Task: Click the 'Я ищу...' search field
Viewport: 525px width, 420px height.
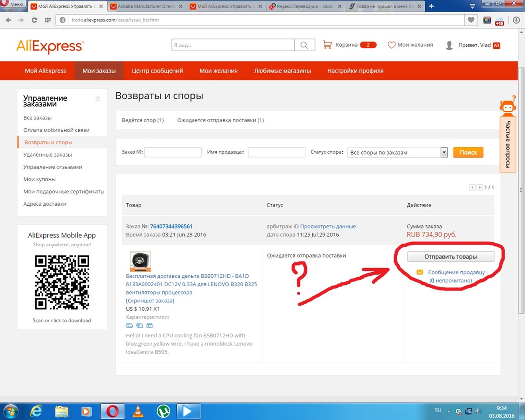Action: coord(233,45)
